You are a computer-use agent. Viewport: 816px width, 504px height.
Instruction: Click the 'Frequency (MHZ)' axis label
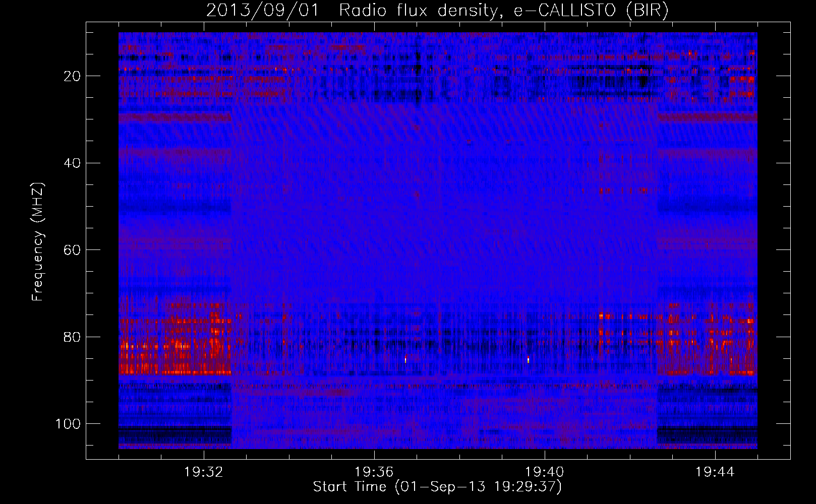tap(38, 242)
